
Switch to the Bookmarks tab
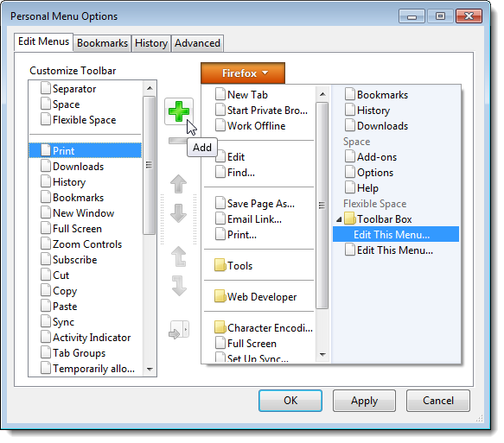(x=102, y=43)
